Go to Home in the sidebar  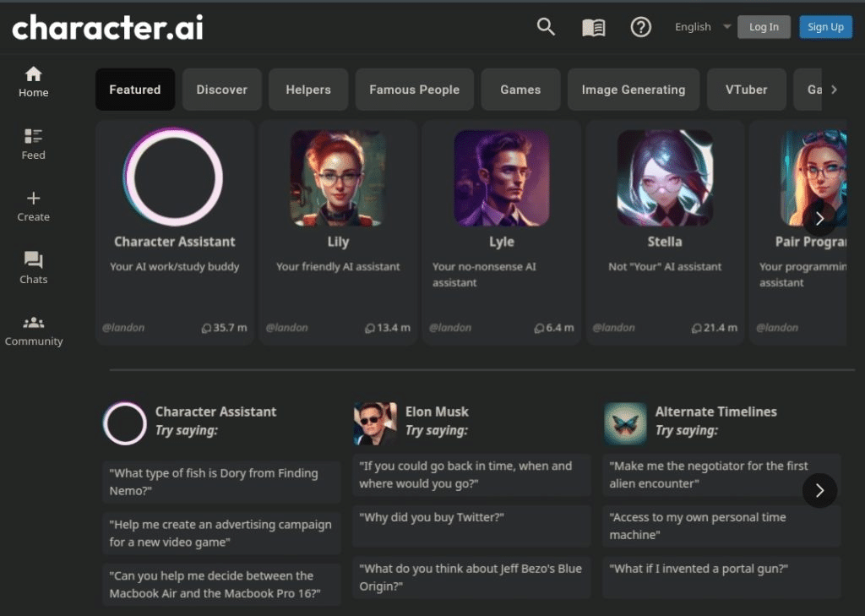point(34,81)
